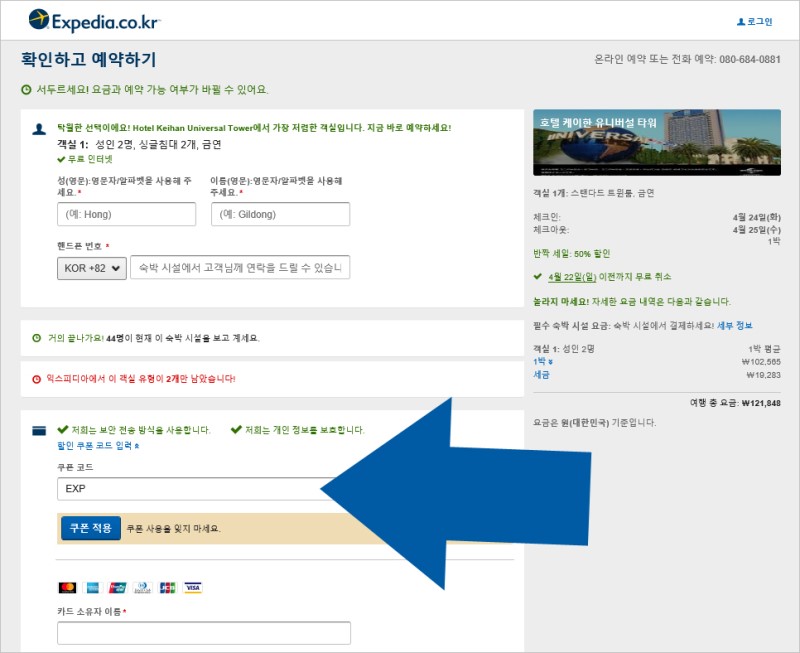Click the Mastercard logo
Viewport: 800px width, 653px height.
coord(67,588)
